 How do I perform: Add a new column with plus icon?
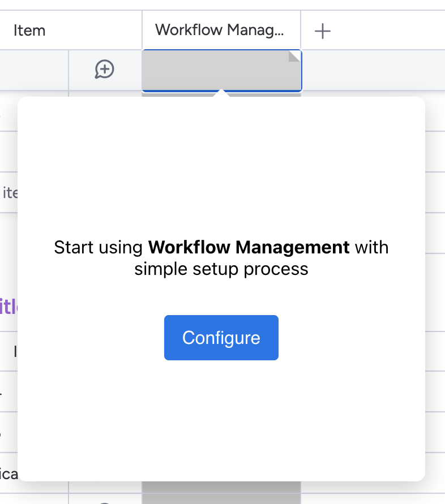click(322, 31)
